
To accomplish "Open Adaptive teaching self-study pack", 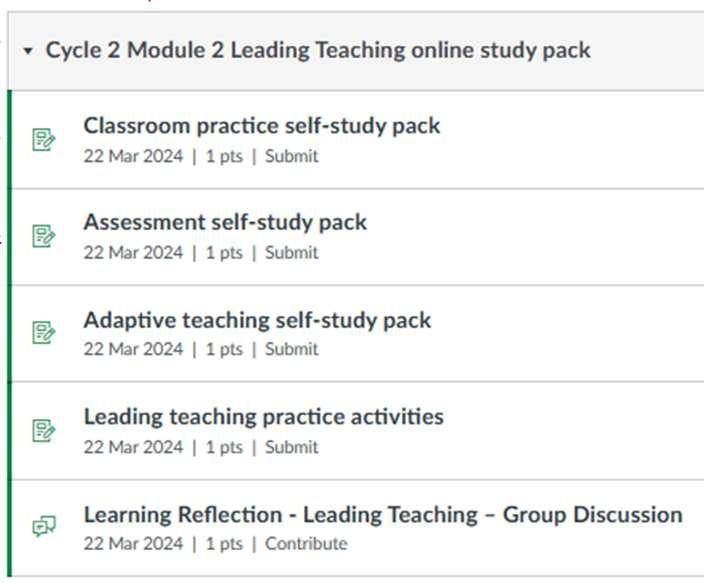I will coord(257,320).
